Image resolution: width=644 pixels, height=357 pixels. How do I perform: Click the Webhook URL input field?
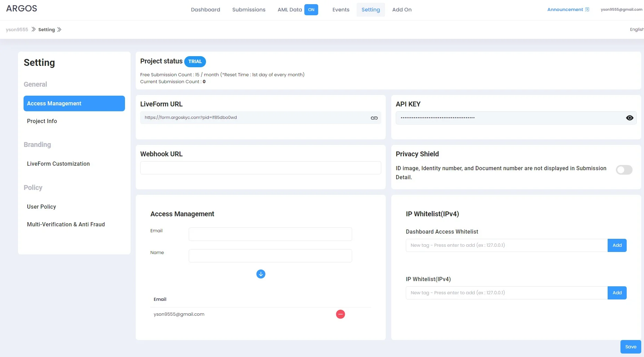[x=260, y=168]
